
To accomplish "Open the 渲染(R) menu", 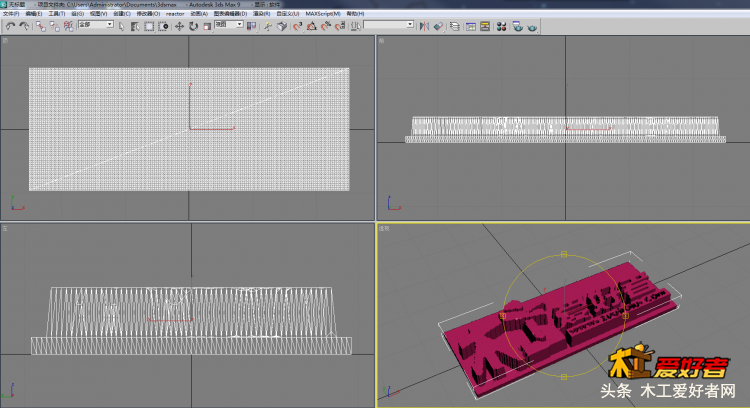I will [261, 14].
